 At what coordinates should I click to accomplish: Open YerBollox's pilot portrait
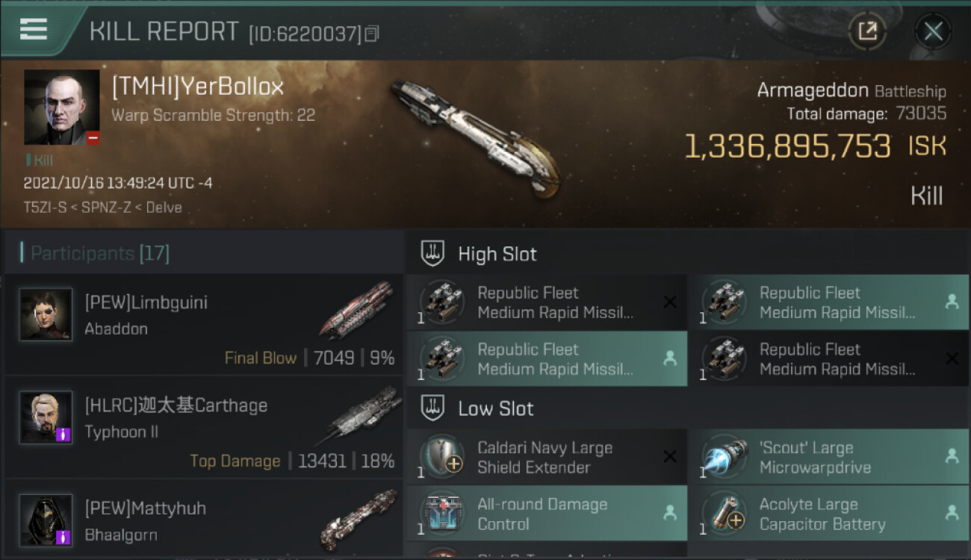(x=62, y=108)
